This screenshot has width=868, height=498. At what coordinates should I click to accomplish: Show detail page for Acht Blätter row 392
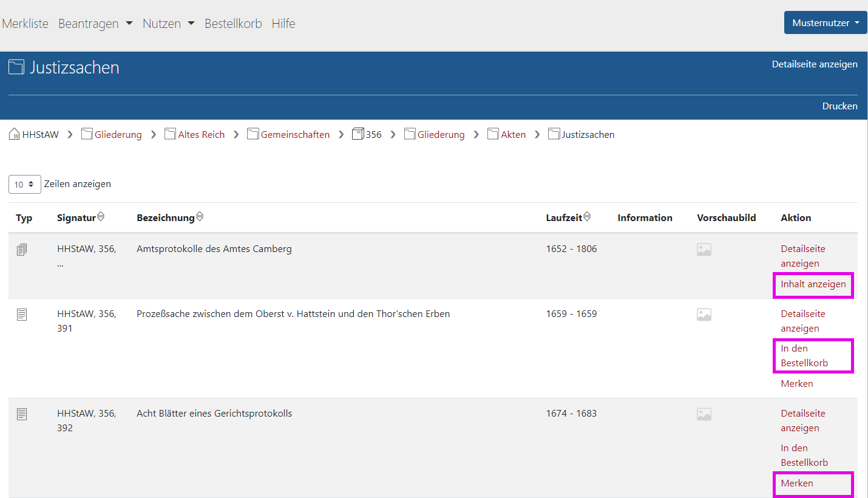click(803, 420)
